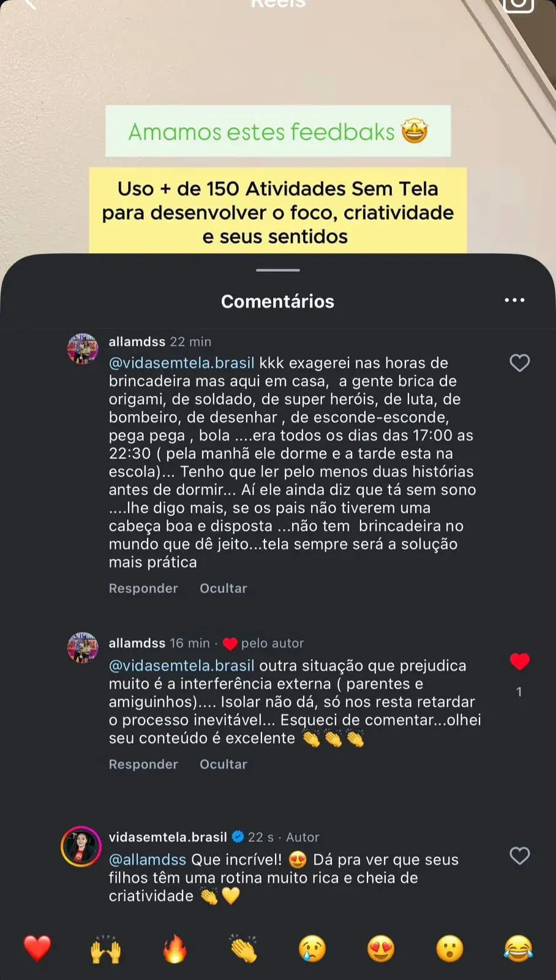Open the three-dot comments options menu

pyautogui.click(x=514, y=300)
